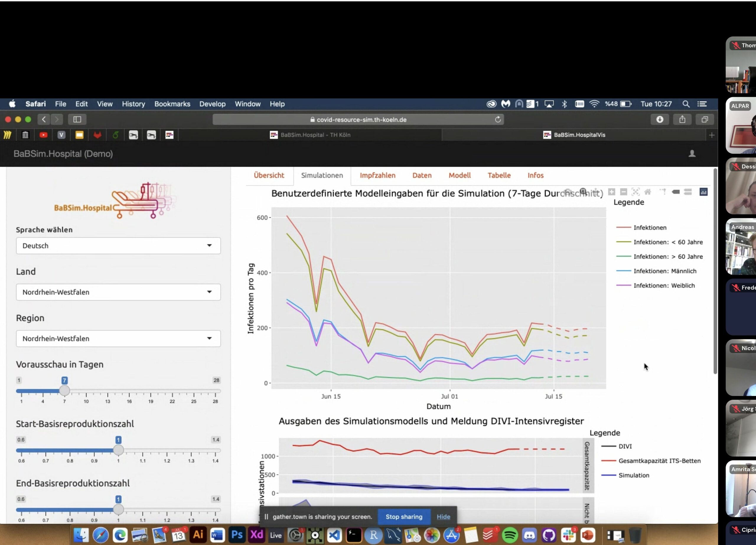The height and width of the screenshot is (545, 756).
Task: Switch to the Tabelle tab
Action: pos(499,176)
